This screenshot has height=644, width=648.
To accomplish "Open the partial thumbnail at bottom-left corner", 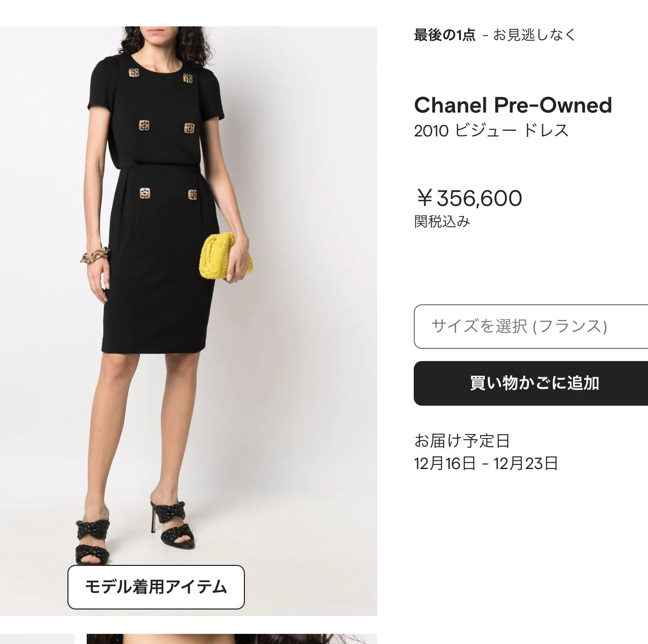I will click(x=37, y=639).
